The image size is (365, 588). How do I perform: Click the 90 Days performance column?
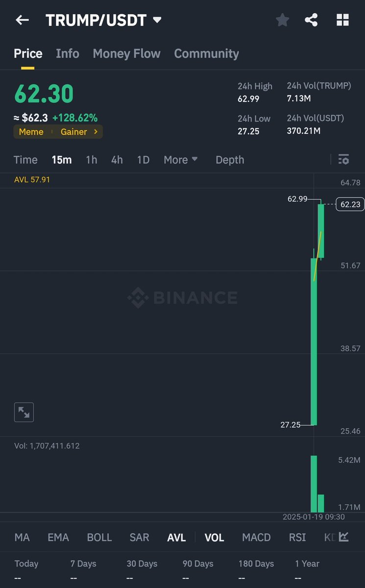pyautogui.click(x=198, y=570)
